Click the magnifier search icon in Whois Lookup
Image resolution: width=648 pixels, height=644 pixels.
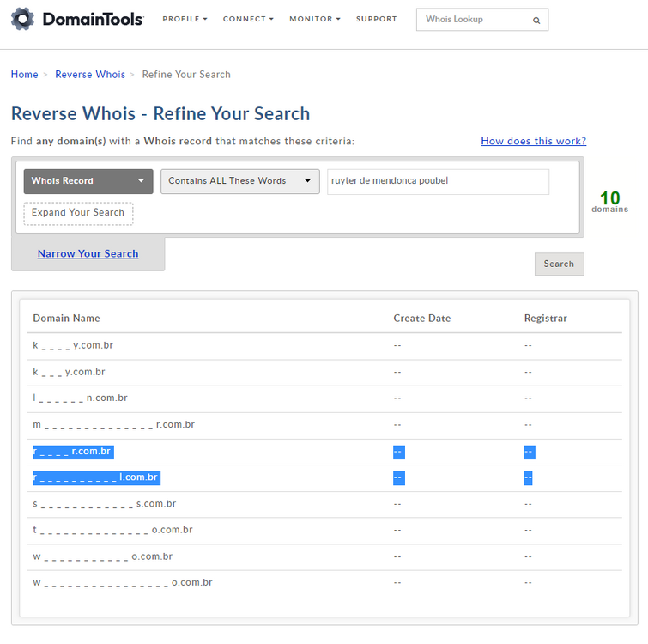coord(536,21)
